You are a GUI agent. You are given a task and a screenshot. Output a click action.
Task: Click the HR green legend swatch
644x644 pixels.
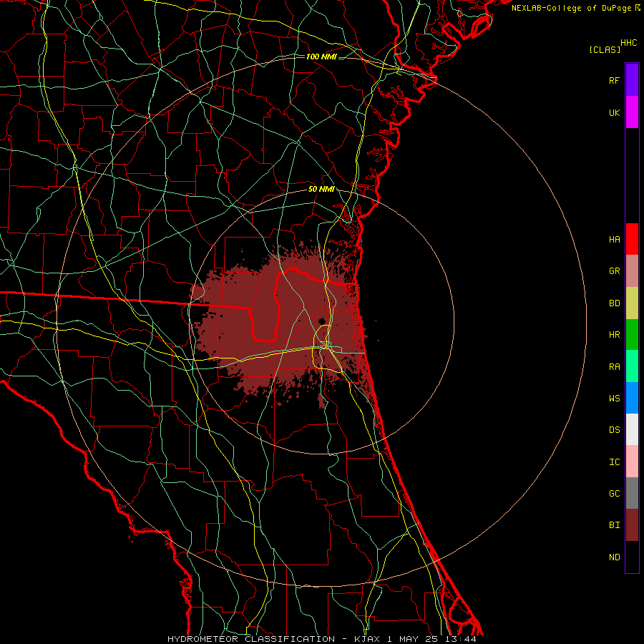[632, 335]
